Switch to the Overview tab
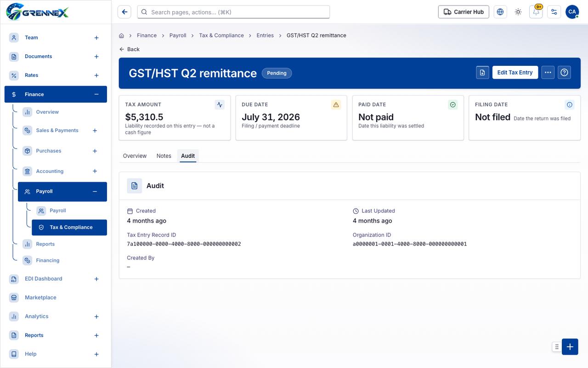 (x=135, y=156)
